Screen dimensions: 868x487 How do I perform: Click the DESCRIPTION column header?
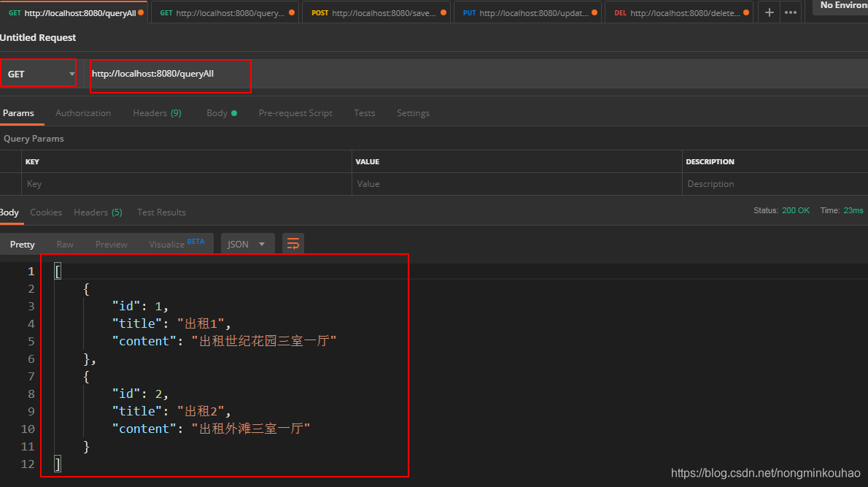pyautogui.click(x=710, y=162)
